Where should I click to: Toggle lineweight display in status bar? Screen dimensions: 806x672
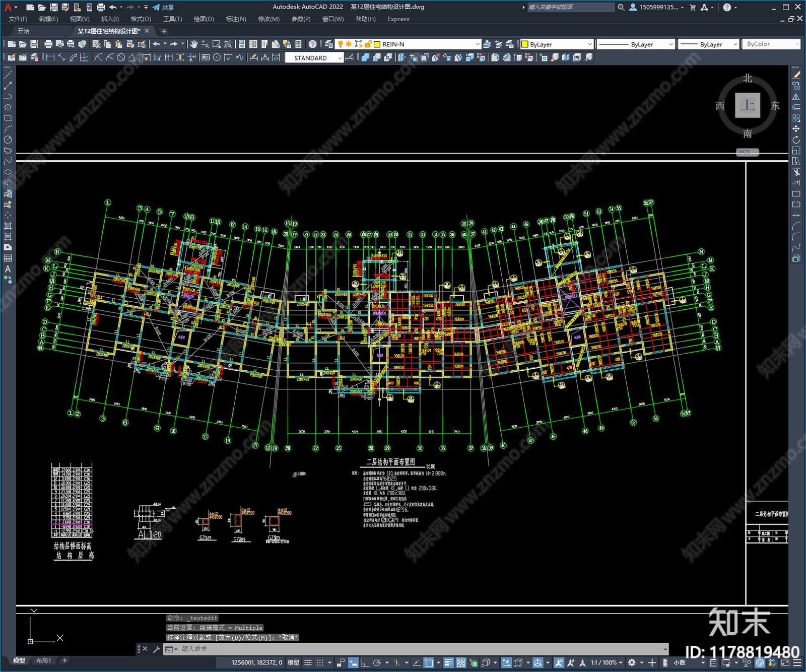(448, 662)
